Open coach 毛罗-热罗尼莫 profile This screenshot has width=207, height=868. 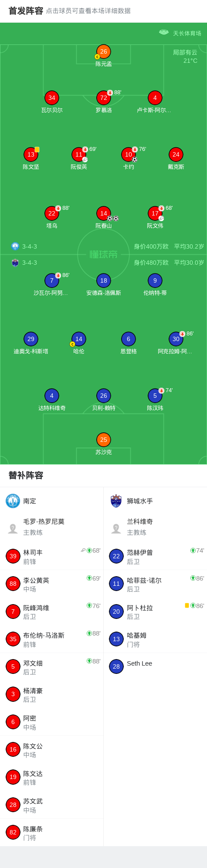[x=52, y=527]
